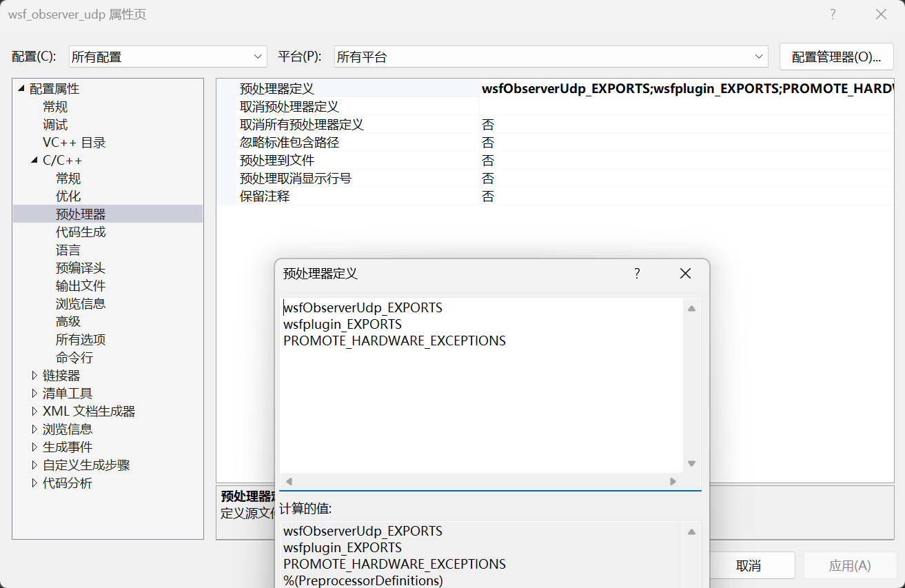
Task: Click the horizontal scroll left arrow in the edit box
Action: [x=289, y=481]
